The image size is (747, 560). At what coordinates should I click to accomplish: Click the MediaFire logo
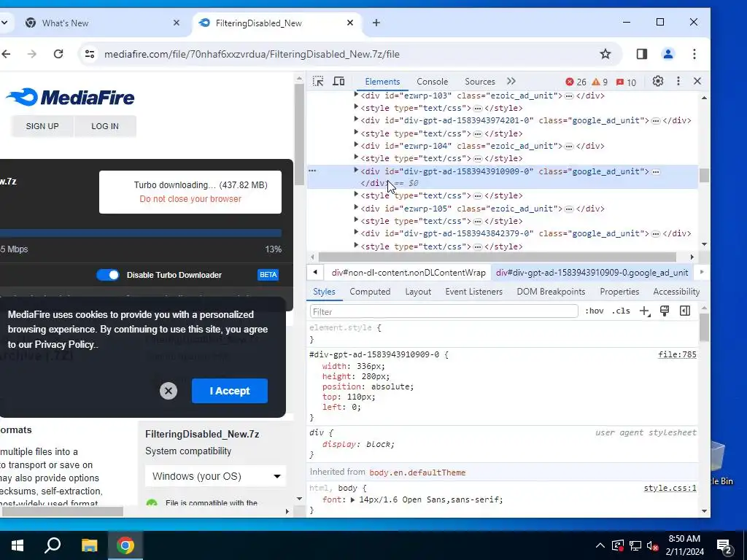click(x=71, y=97)
